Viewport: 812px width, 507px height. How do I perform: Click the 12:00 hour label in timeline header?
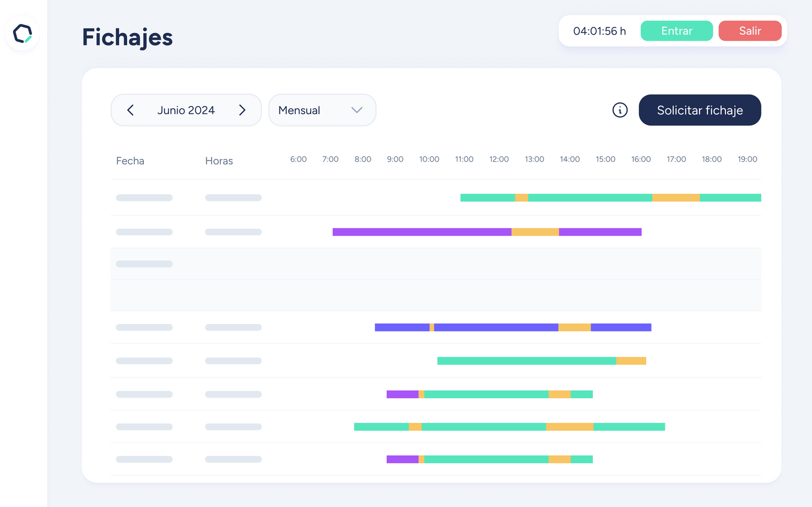[x=498, y=159]
